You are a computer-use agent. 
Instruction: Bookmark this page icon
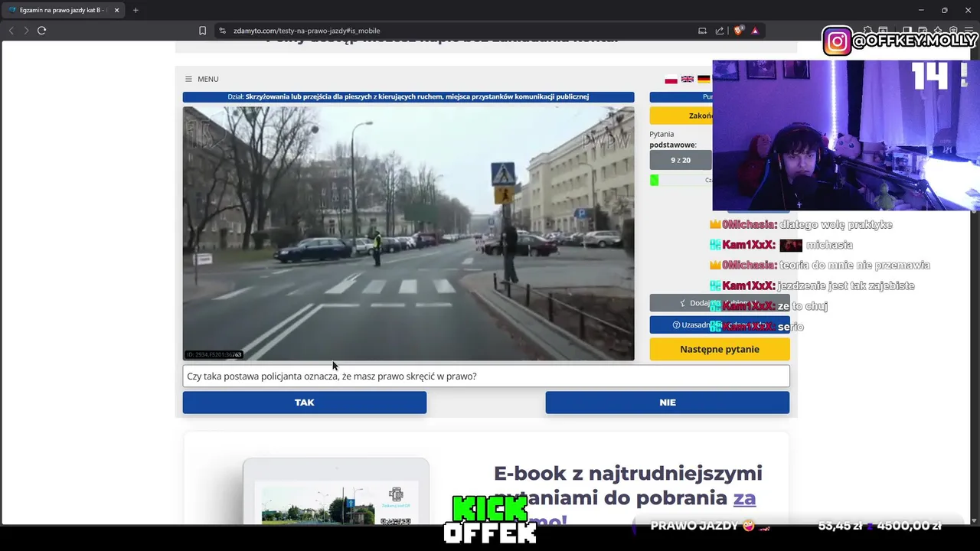[x=202, y=31]
